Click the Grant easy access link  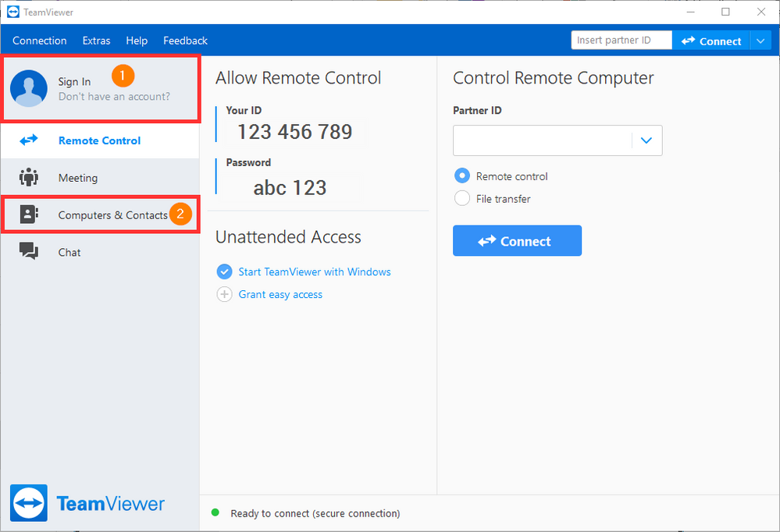point(280,294)
